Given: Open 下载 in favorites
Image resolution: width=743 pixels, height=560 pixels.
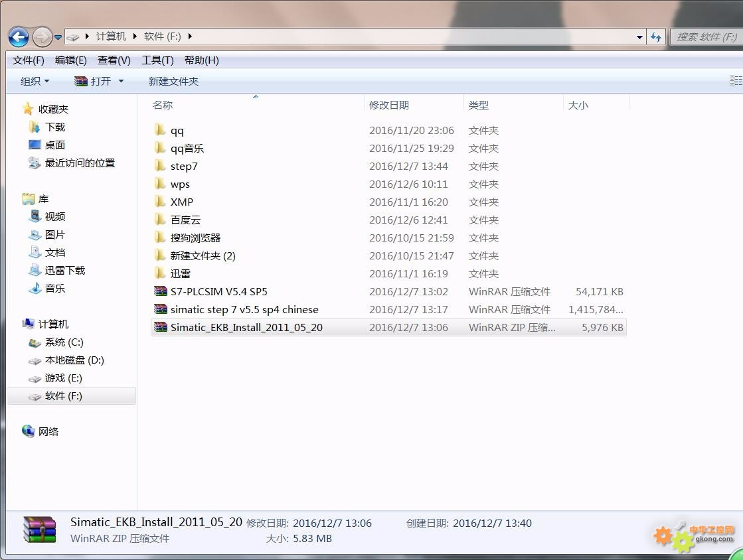Looking at the screenshot, I should pyautogui.click(x=54, y=127).
